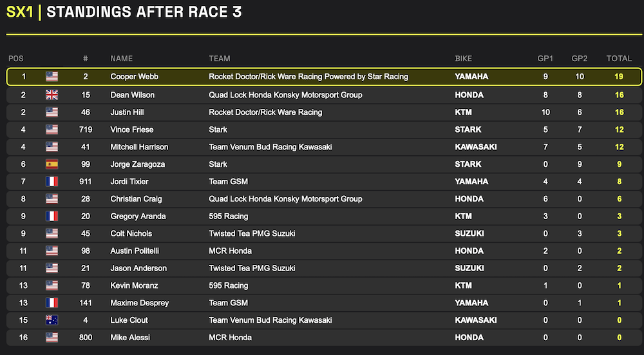Select rider name Vince Friese
Viewport: 644px width, 355px height.
pos(132,130)
